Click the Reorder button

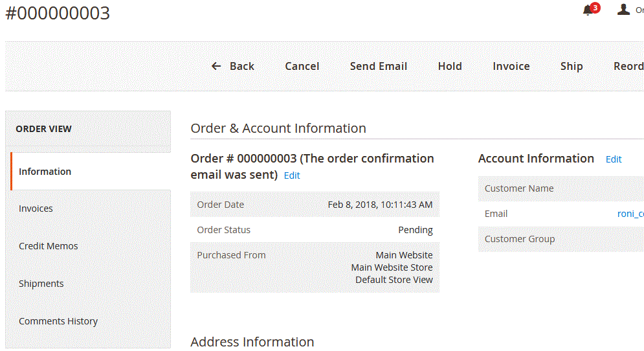point(628,66)
